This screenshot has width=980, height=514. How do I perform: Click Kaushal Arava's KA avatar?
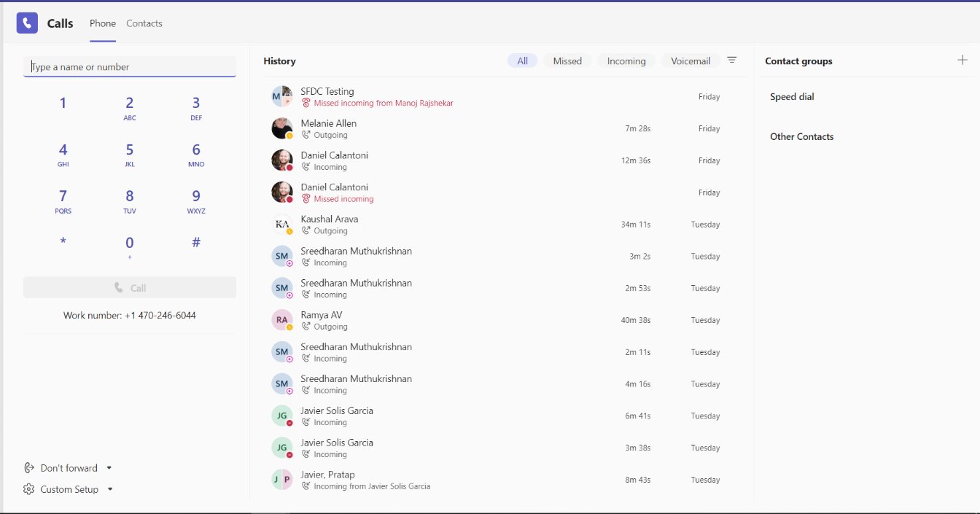pos(282,225)
